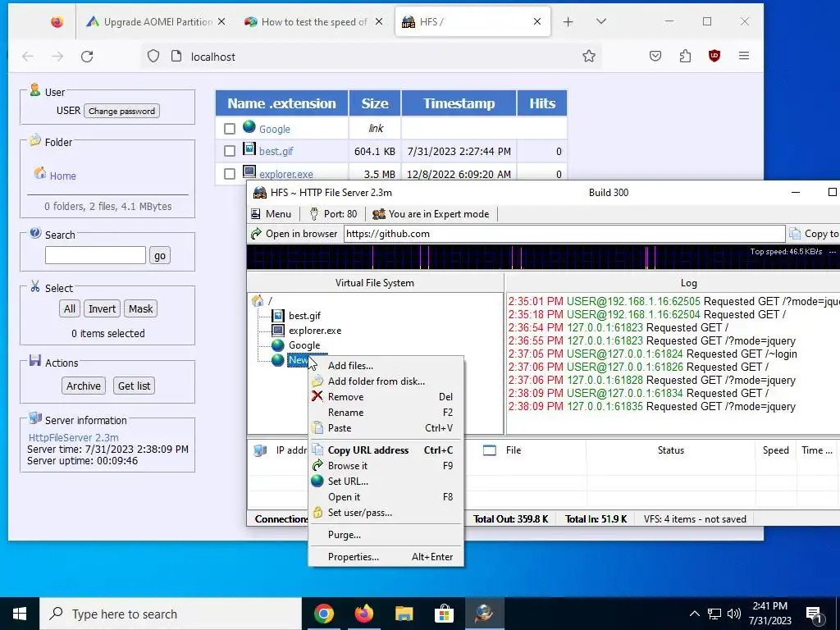Choose Copy URL address menu entry
Image resolution: width=840 pixels, height=630 pixels.
[x=386, y=450]
